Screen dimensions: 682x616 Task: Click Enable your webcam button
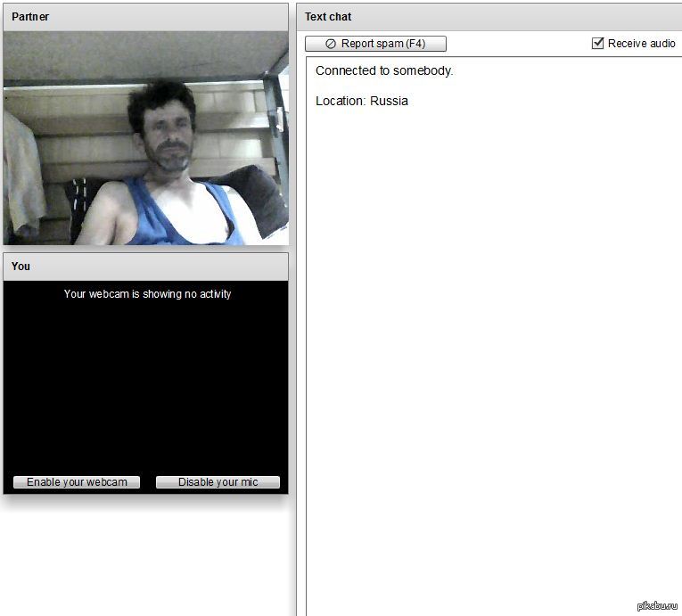pyautogui.click(x=77, y=482)
